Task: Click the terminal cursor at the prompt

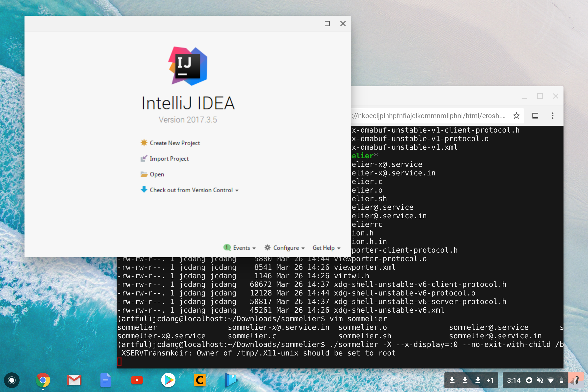Action: click(120, 362)
